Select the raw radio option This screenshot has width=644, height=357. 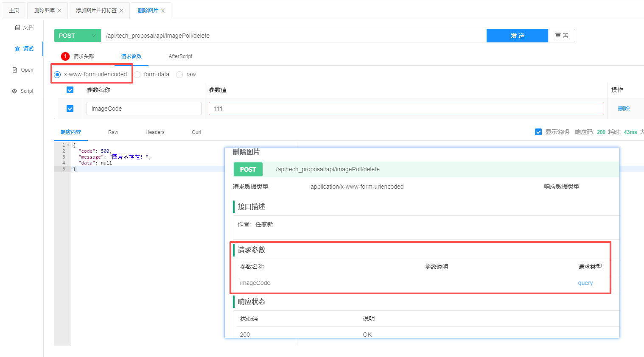(179, 75)
